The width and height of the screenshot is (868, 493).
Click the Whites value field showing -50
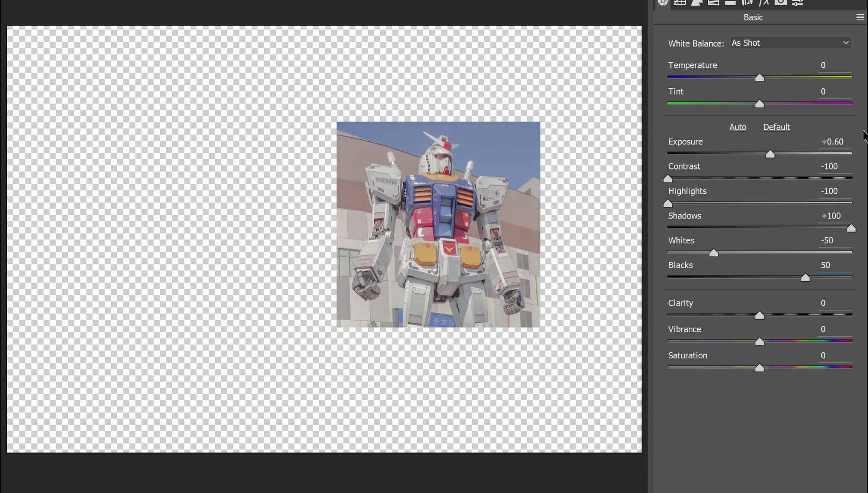tap(835, 240)
